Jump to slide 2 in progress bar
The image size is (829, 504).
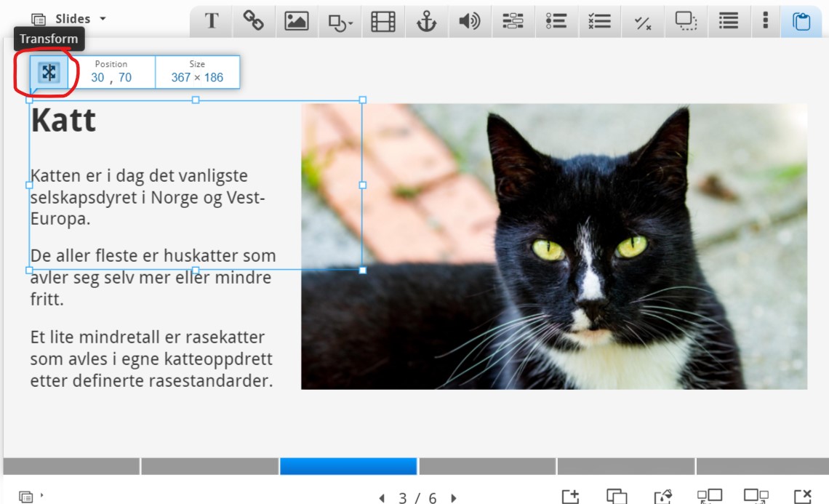[x=210, y=466]
